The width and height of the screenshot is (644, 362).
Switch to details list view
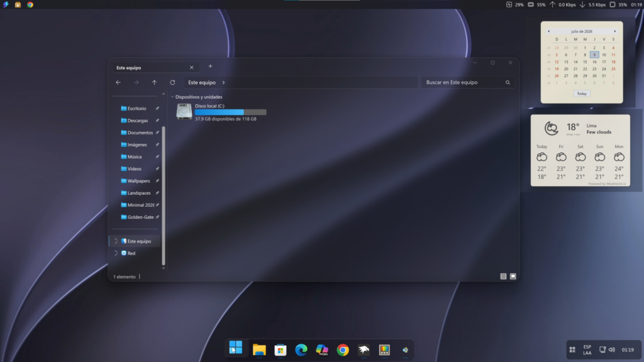pyautogui.click(x=503, y=277)
